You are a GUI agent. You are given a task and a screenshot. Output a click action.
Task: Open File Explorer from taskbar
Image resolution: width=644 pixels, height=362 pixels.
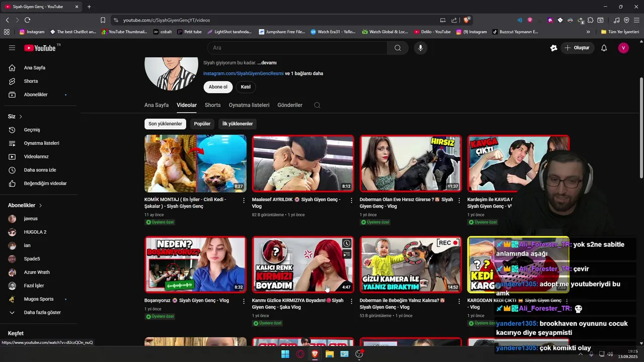pyautogui.click(x=330, y=354)
